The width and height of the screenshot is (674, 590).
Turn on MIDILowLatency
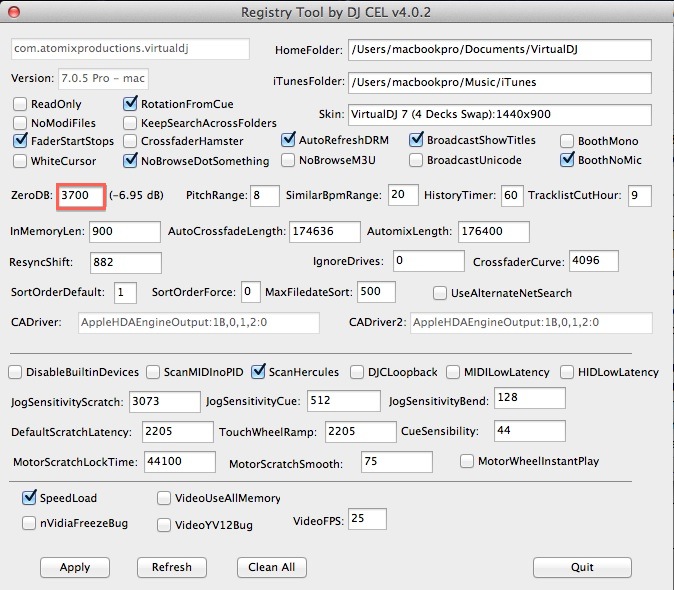pos(453,372)
